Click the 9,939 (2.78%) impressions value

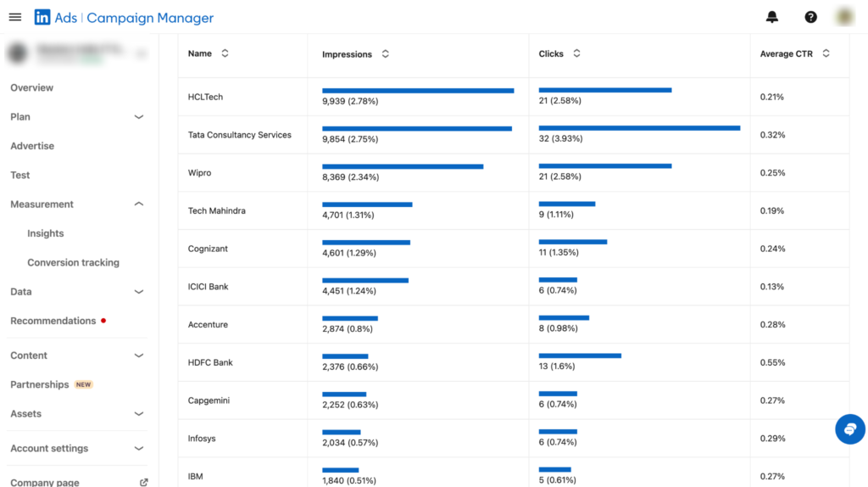pyautogui.click(x=350, y=102)
